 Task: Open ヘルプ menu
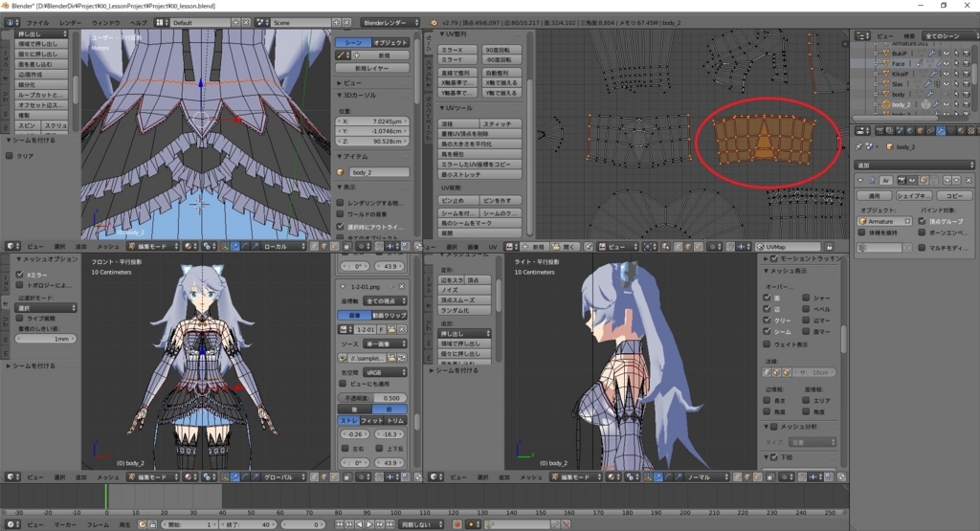click(138, 23)
